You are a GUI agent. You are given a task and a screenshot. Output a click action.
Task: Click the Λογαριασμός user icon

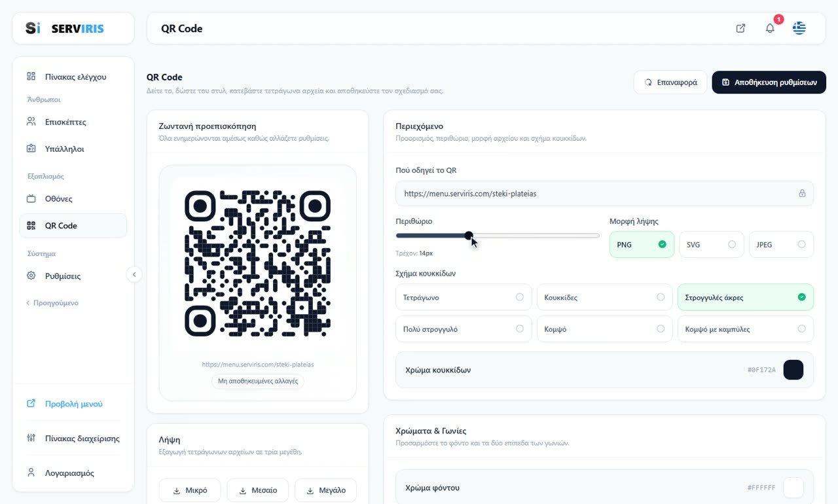pos(31,473)
